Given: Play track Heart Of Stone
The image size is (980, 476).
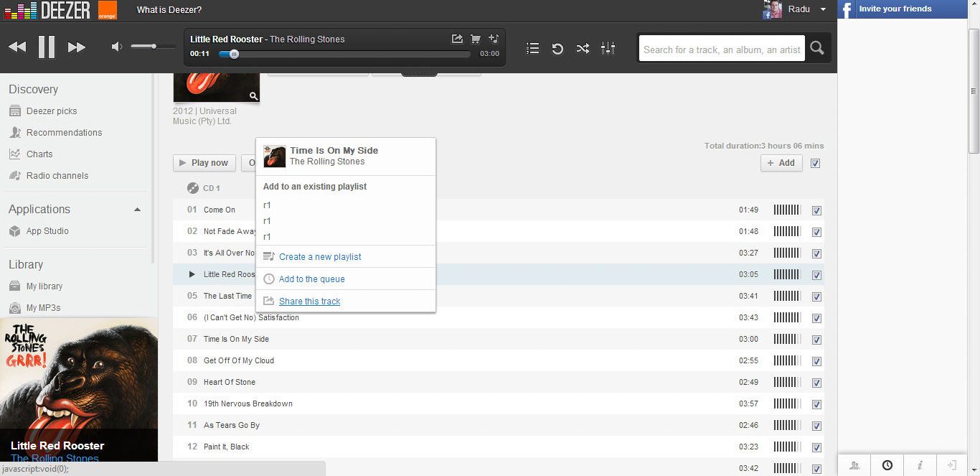Looking at the screenshot, I should pyautogui.click(x=229, y=382).
